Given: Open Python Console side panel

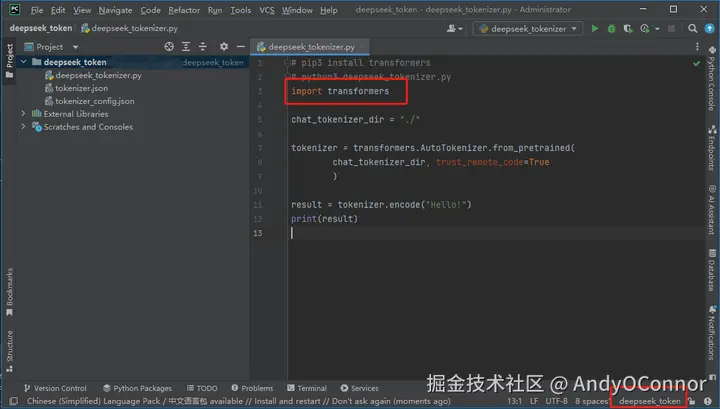Looking at the screenshot, I should (711, 78).
